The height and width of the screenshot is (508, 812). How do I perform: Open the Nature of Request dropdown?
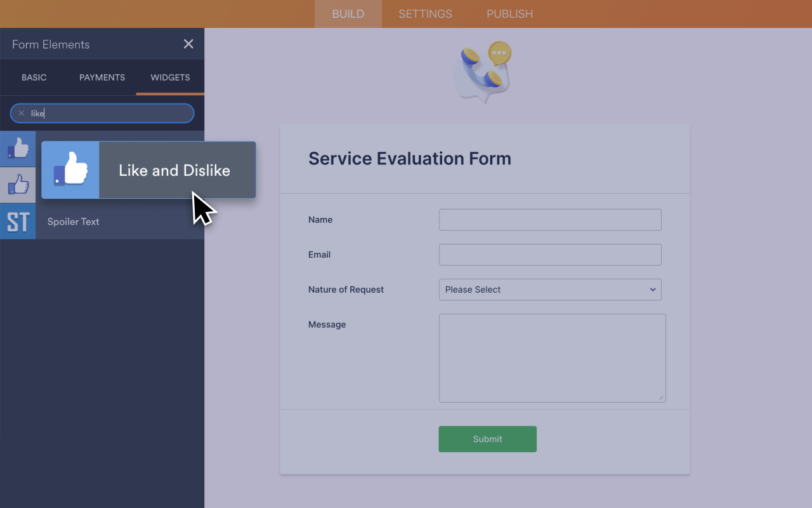[550, 290]
